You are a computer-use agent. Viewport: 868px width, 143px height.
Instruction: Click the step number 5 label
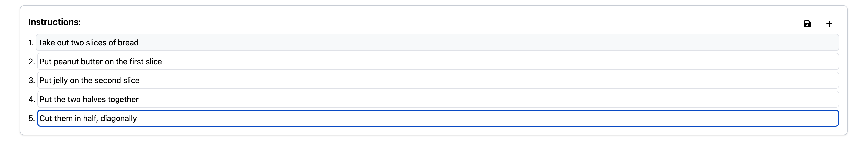click(31, 118)
